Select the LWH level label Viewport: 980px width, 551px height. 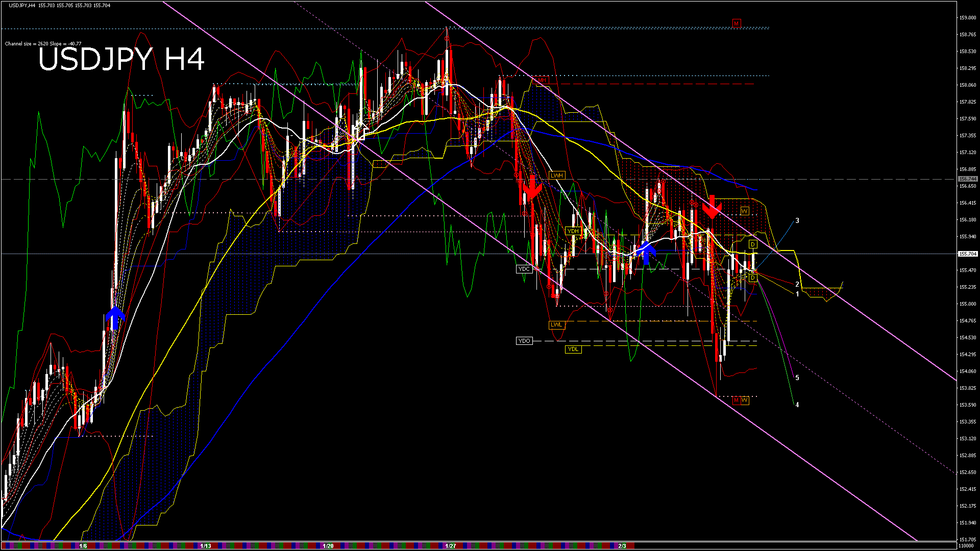pos(557,176)
